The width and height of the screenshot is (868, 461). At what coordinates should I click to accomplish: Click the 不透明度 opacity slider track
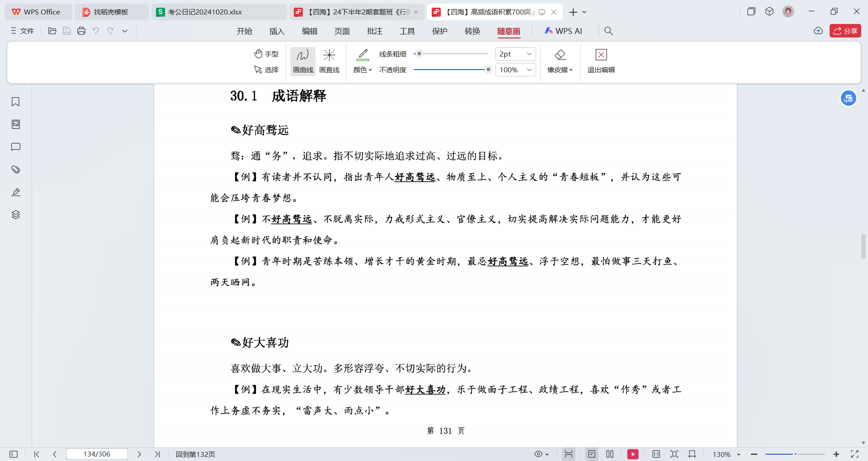(451, 70)
